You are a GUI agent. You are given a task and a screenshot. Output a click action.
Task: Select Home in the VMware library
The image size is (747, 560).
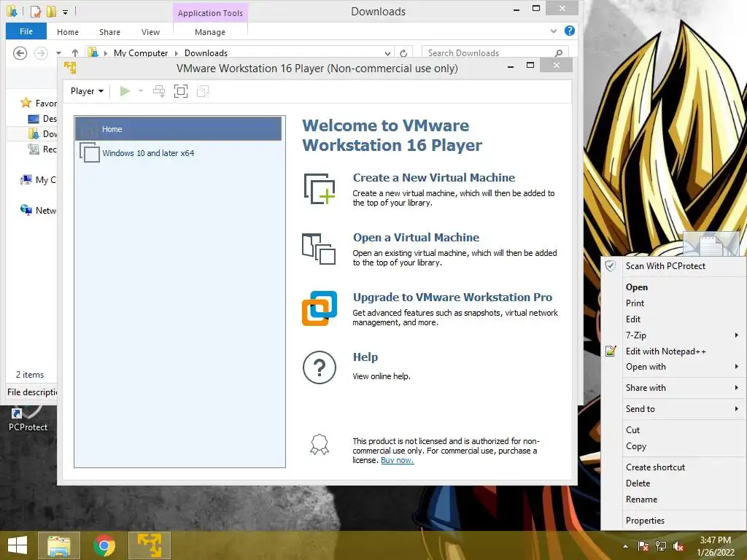tap(179, 129)
